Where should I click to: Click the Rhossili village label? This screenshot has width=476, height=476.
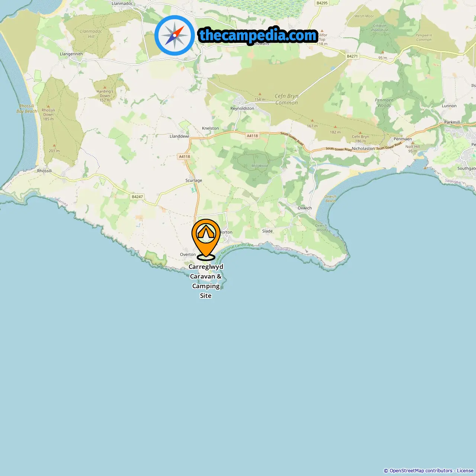click(44, 171)
